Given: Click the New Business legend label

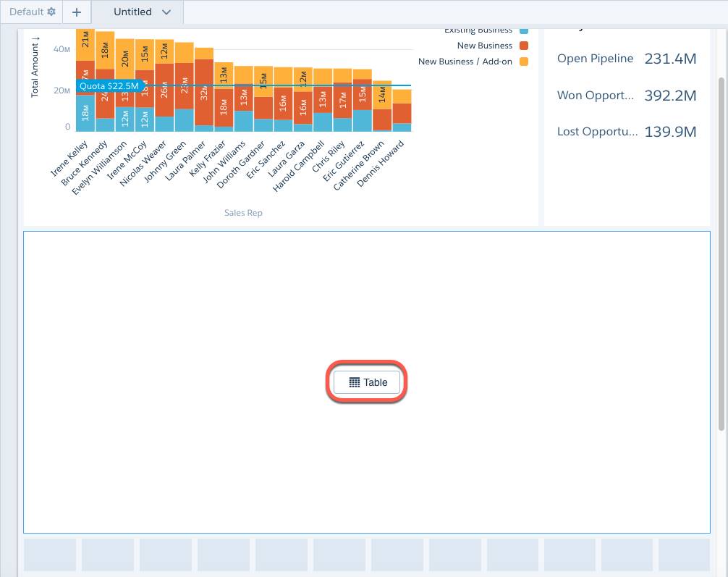Looking at the screenshot, I should [x=484, y=46].
